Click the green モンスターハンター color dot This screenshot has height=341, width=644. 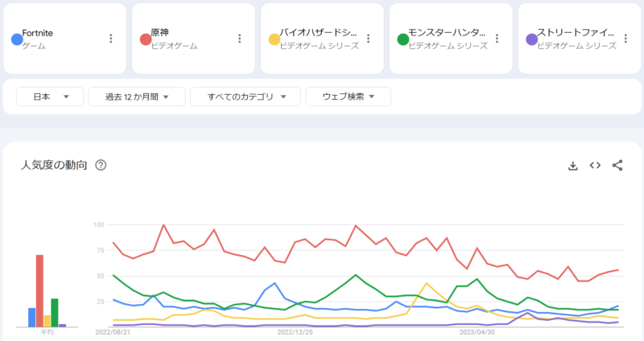coord(403,39)
